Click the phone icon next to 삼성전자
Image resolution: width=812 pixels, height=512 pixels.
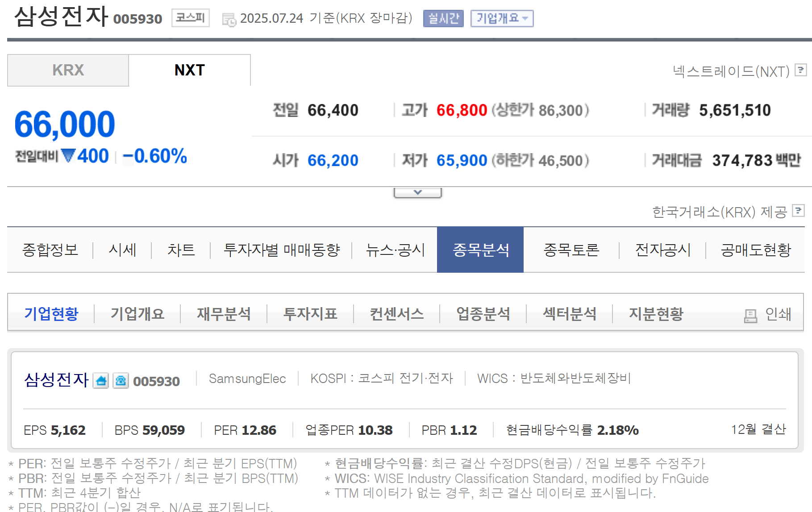(121, 381)
